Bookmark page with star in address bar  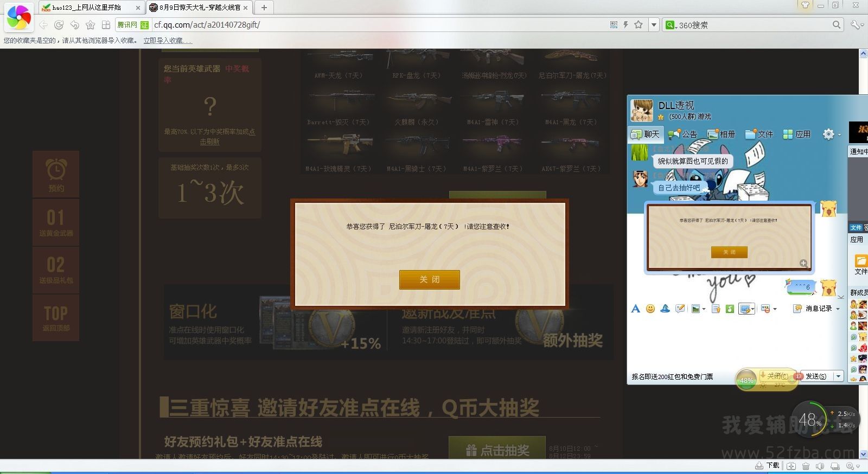(639, 24)
